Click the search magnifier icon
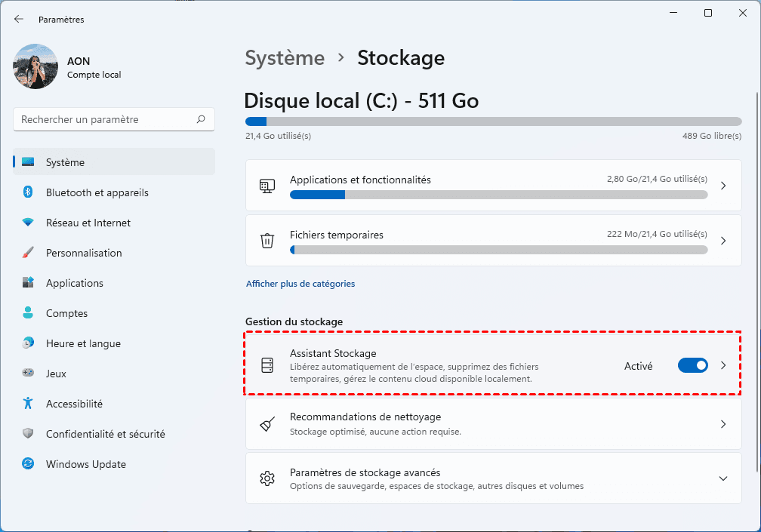Screen dimensions: 761x532 click(201, 119)
